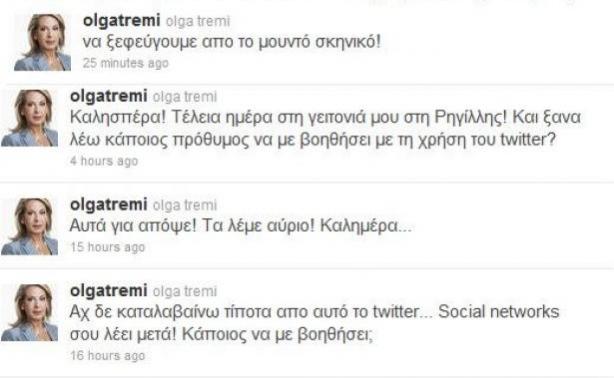
Task: Click gray 'olga tremi' name on '15 hours ago' tweet
Action: click(x=185, y=206)
